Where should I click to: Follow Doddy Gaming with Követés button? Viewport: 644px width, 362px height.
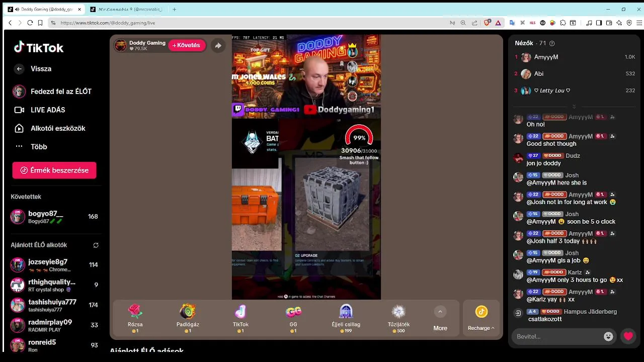click(x=187, y=45)
